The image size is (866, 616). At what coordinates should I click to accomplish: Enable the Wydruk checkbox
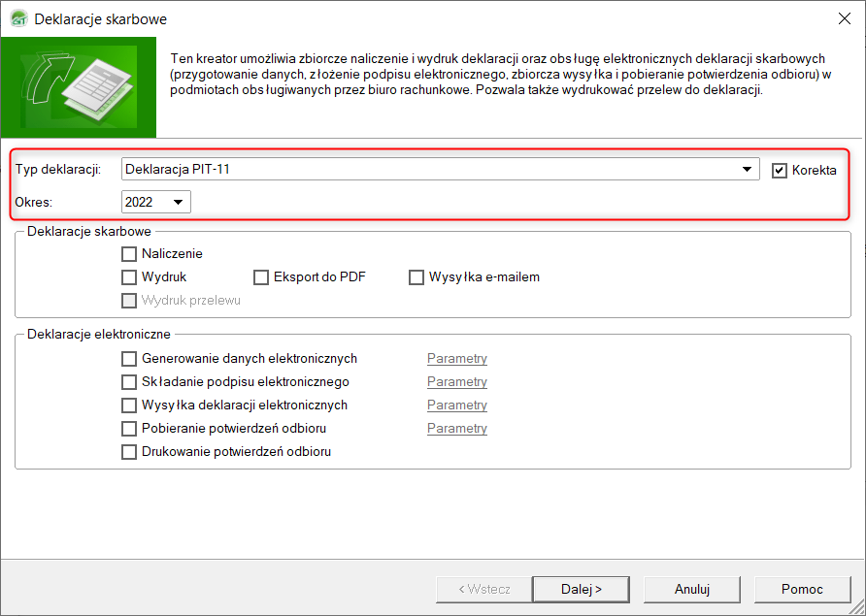tap(129, 277)
